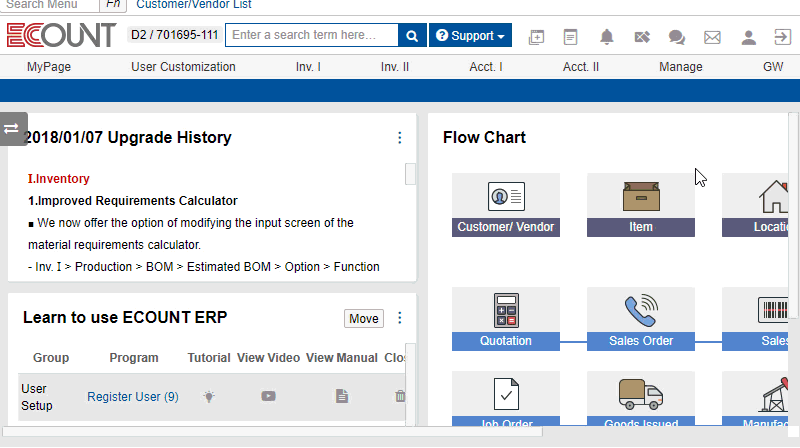800x448 pixels.
Task: Open Upgrade History options menu dots
Action: point(399,138)
